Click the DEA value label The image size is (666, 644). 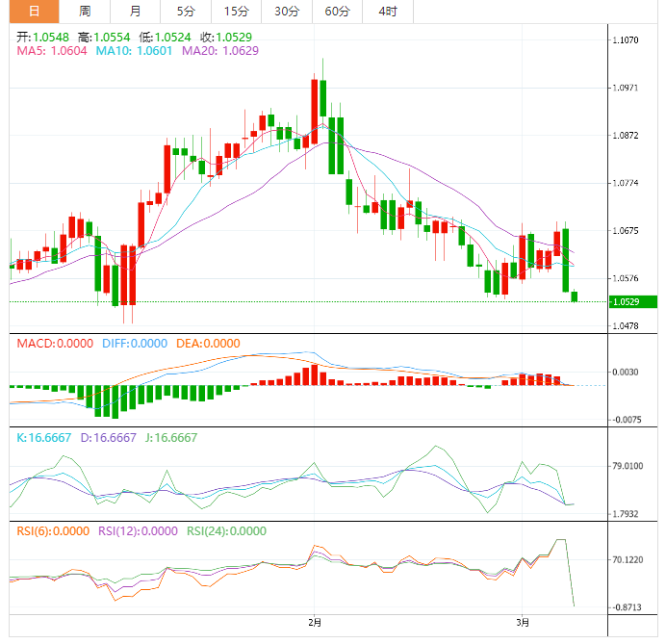pos(207,344)
